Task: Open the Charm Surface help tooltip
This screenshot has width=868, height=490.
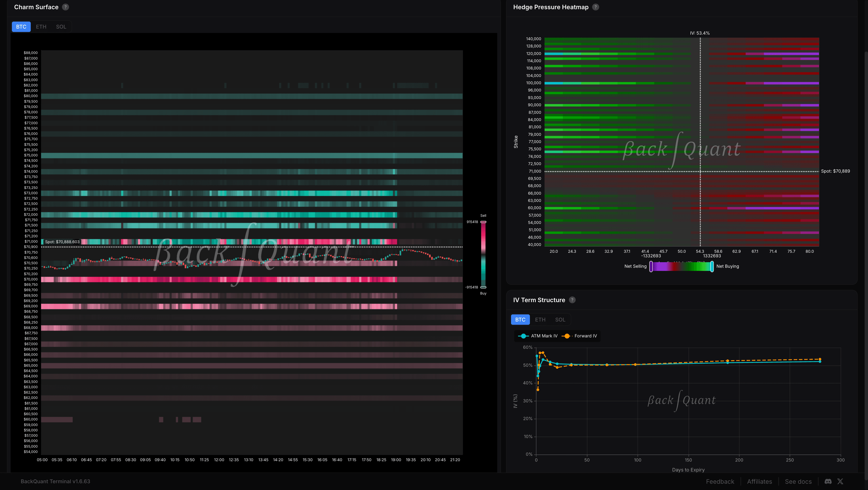Action: pos(66,7)
